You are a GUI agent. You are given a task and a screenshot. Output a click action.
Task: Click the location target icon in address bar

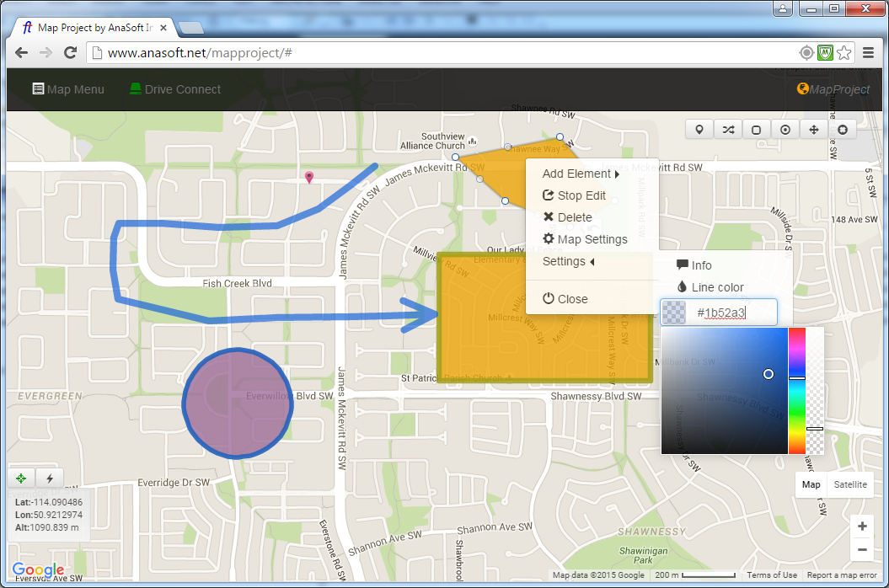(x=806, y=53)
